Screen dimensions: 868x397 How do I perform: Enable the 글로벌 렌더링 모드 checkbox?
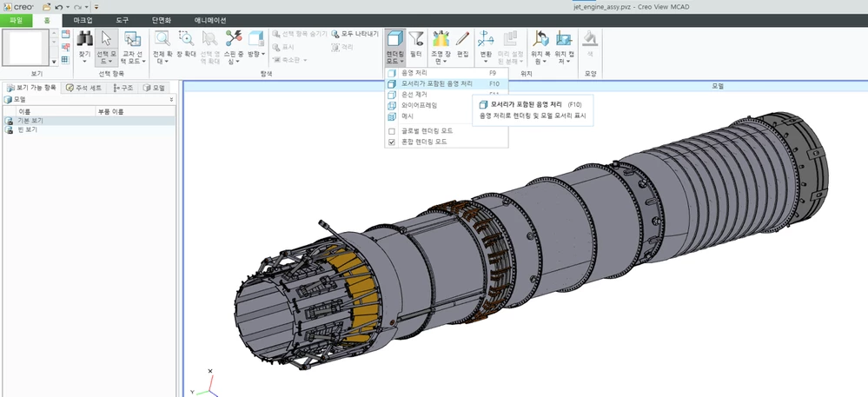point(392,131)
